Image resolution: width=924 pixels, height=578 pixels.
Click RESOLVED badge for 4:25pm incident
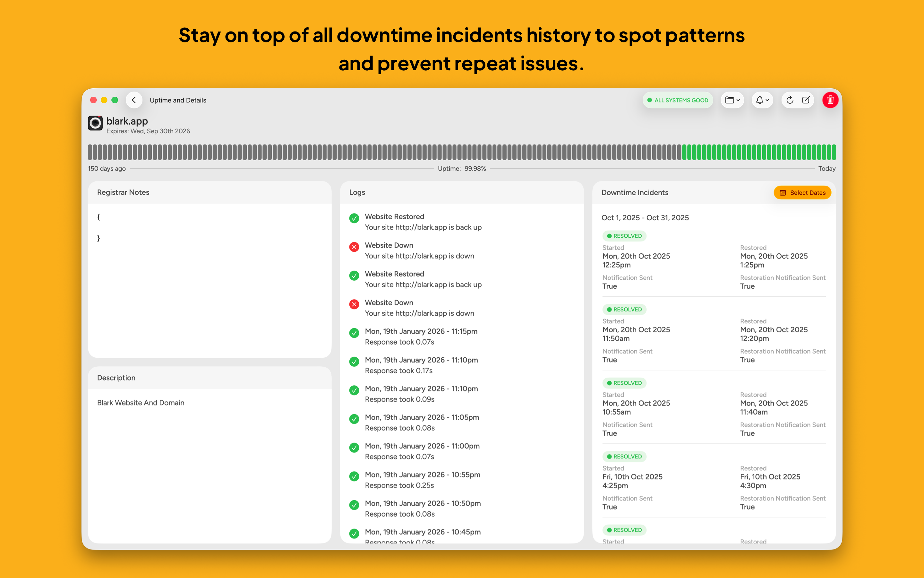pos(624,456)
